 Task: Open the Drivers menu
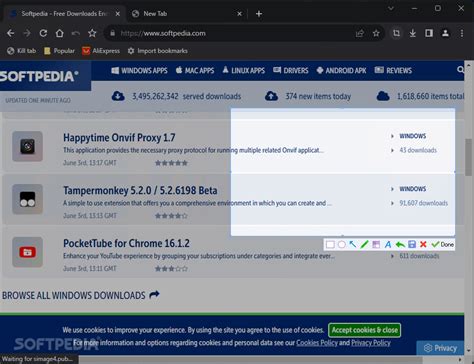coord(291,70)
